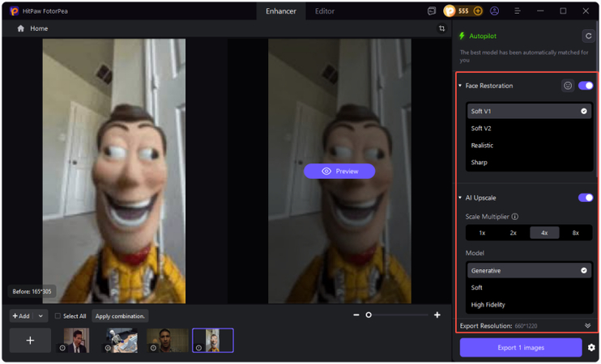Click the 555 coin balance icon
The width and height of the screenshot is (601, 364).
coord(450,11)
